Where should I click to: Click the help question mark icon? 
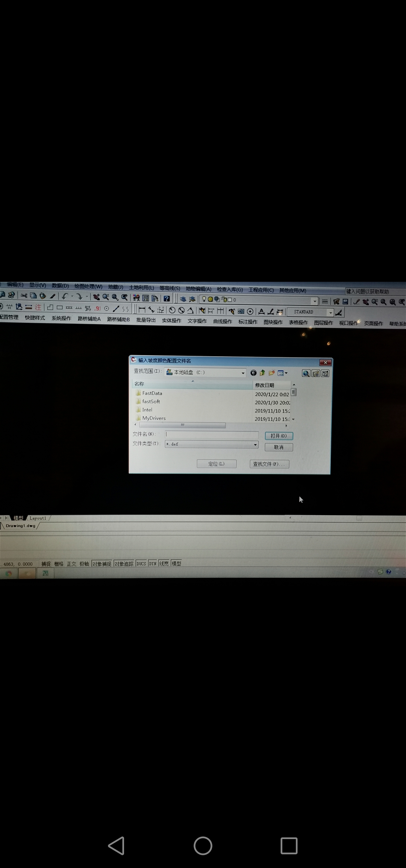(167, 298)
